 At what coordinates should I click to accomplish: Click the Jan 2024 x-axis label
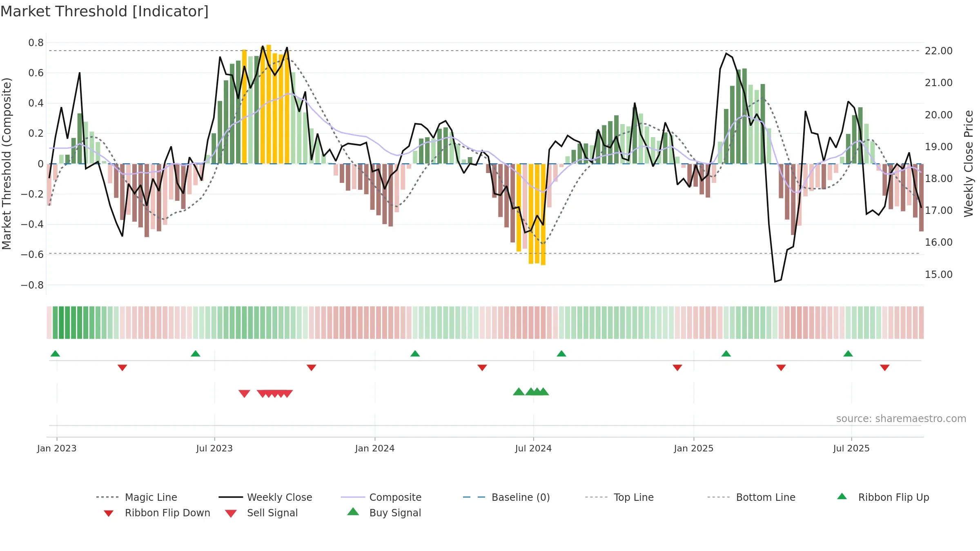coord(375,448)
